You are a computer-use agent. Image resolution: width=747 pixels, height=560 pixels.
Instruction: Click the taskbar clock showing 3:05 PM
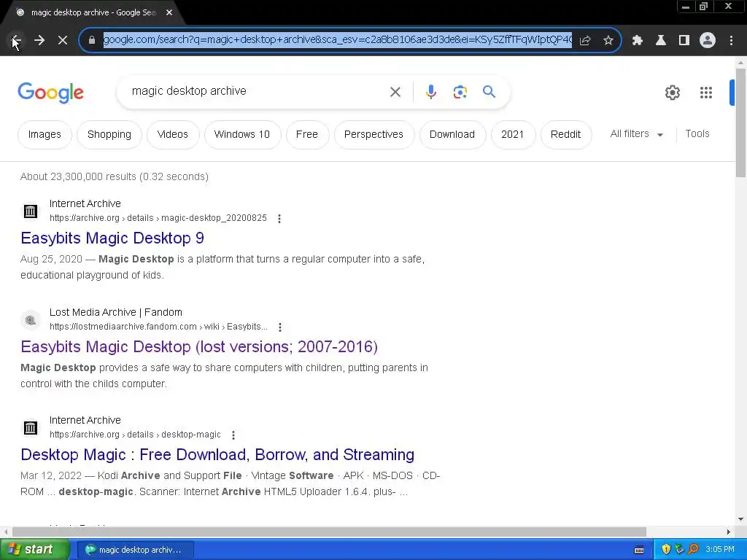coord(720,550)
